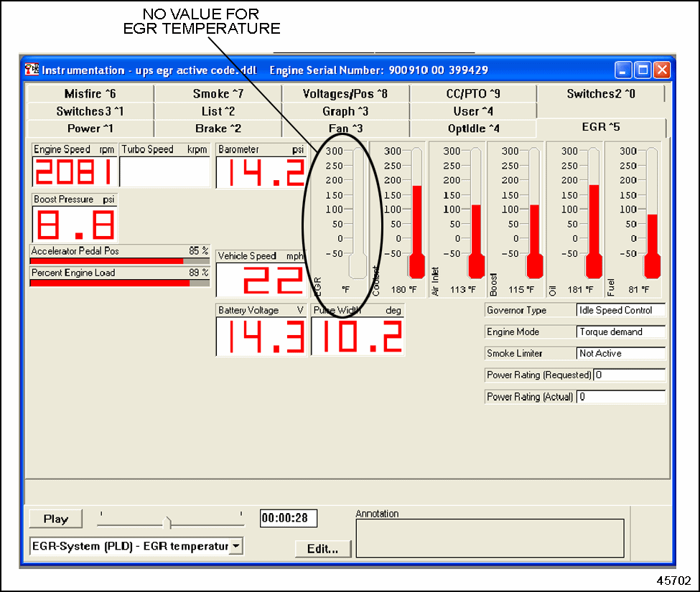700x592 pixels.
Task: Click the Governor Type value field
Action: tap(620, 311)
